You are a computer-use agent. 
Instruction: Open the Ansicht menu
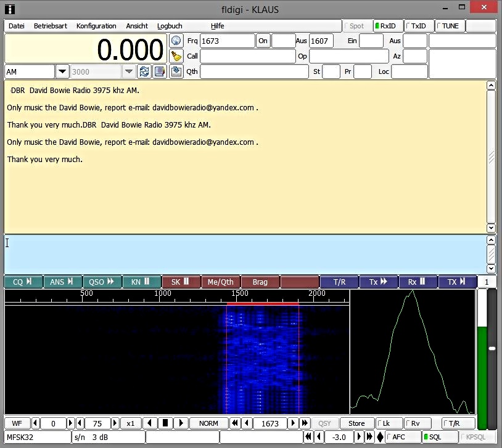(137, 26)
